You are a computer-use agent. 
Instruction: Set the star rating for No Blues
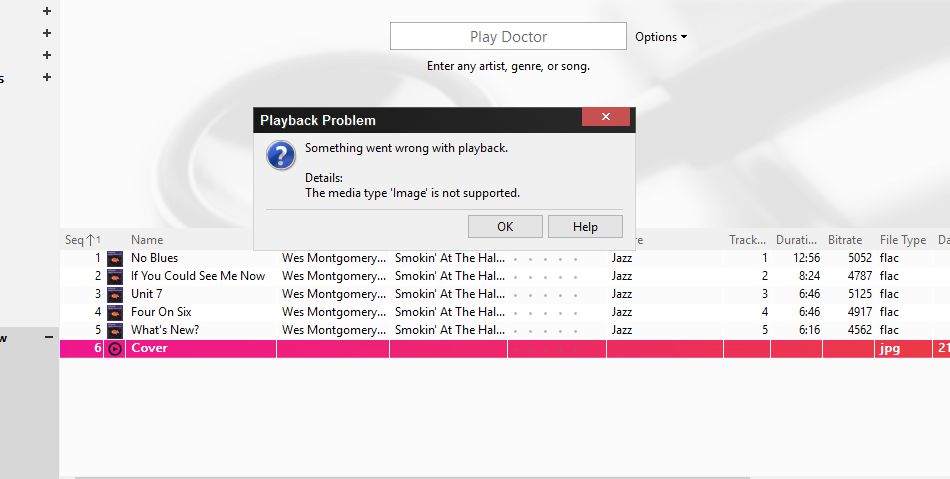pos(545,258)
